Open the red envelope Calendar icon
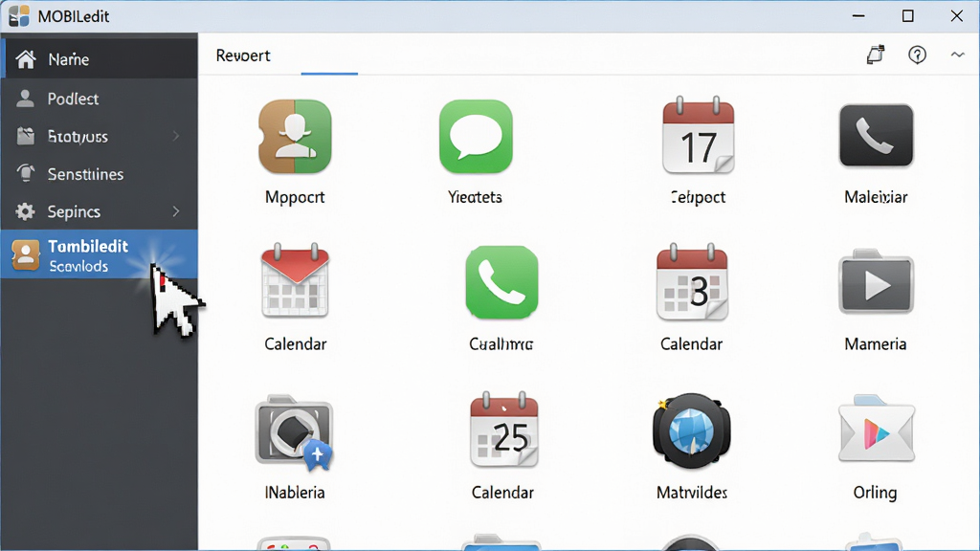This screenshot has width=980, height=551. pos(295,280)
